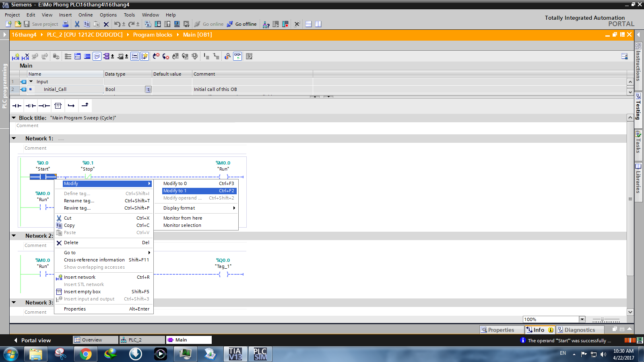Click the Download to device icon

[x=158, y=24]
